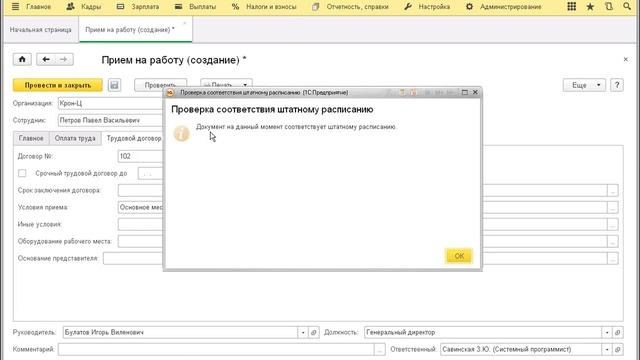
Task: Click the Срок заключения договора field
Action: click(140, 190)
